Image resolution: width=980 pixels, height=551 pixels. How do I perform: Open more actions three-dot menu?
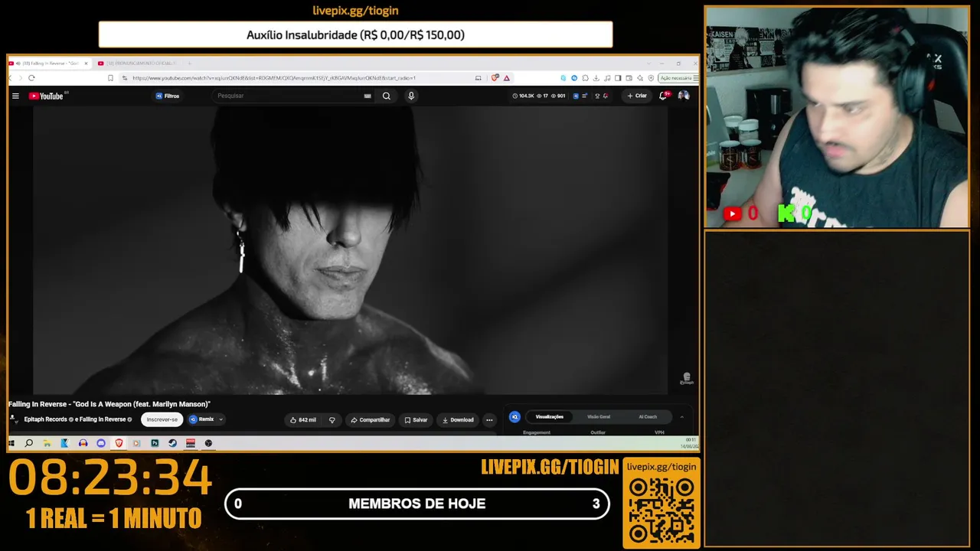point(489,420)
